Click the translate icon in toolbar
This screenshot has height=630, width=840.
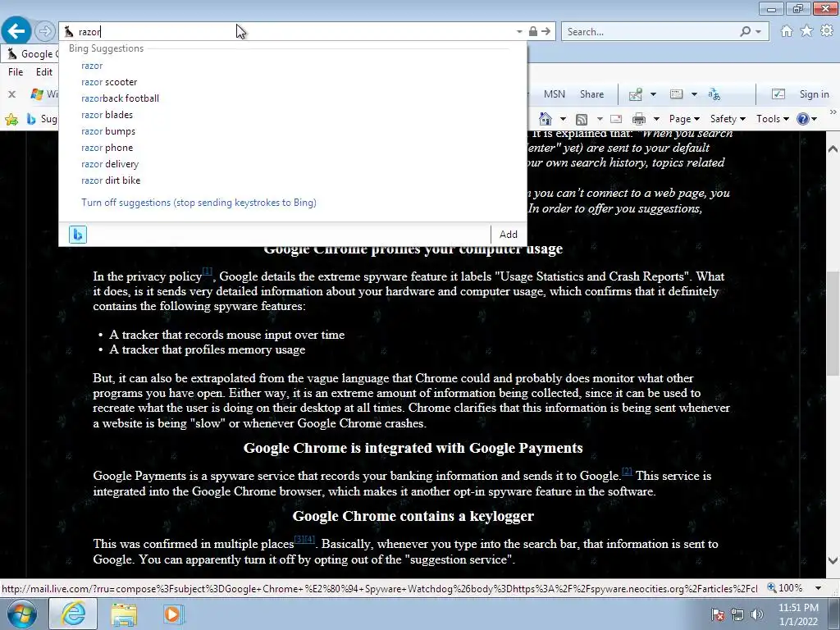coord(714,94)
